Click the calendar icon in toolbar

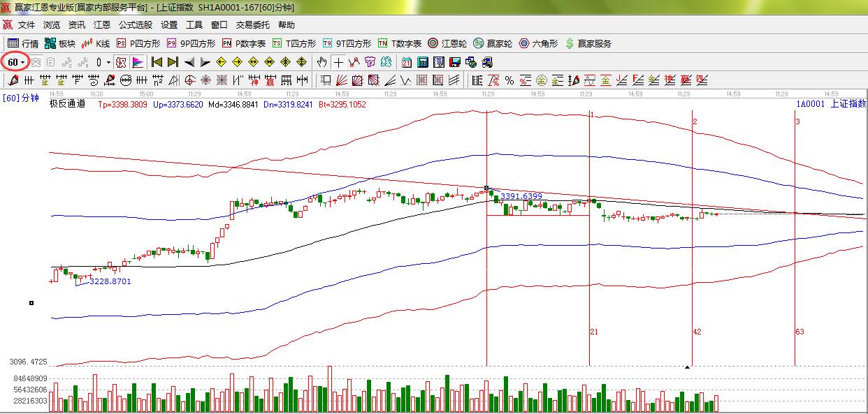click(406, 62)
